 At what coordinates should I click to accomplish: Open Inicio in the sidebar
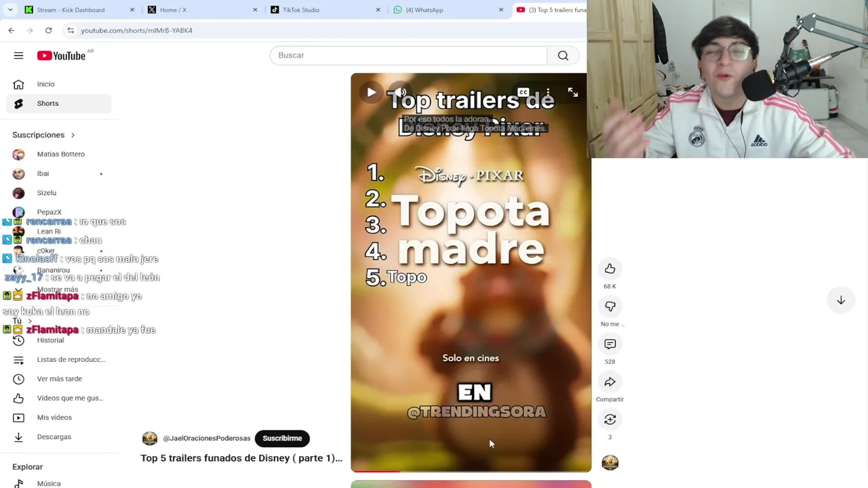point(59,84)
